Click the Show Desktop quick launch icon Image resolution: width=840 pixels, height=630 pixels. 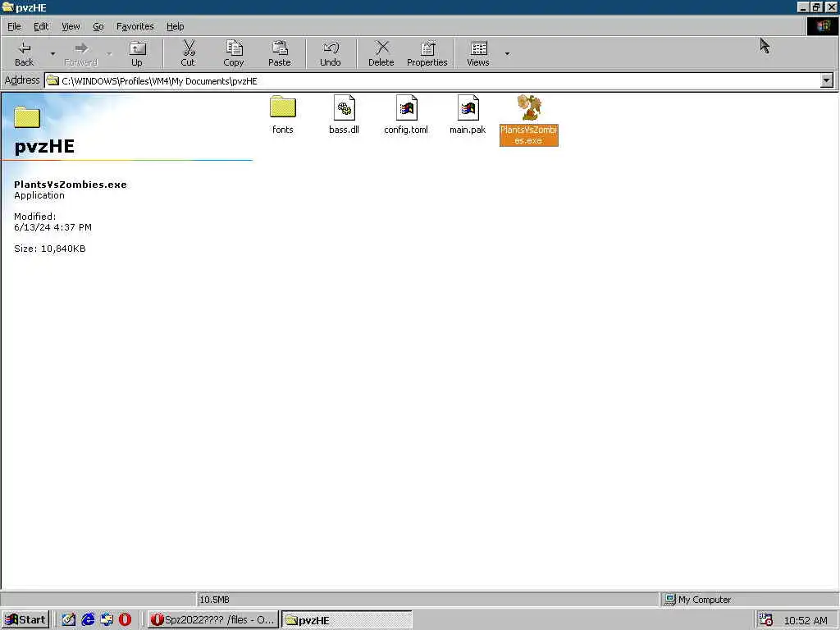click(x=69, y=620)
